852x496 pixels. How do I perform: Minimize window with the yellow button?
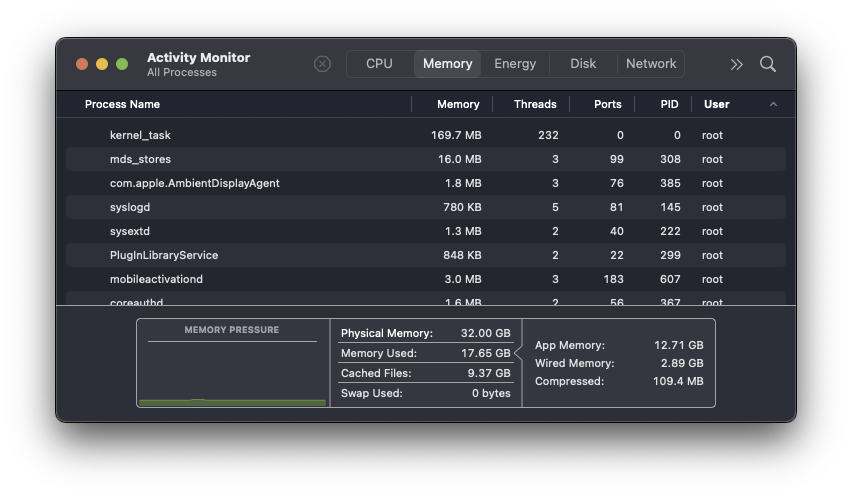(102, 64)
